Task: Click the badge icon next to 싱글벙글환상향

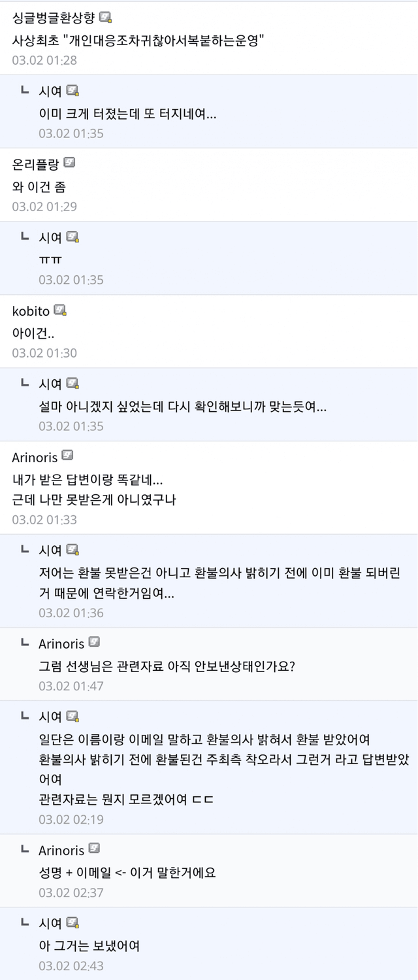Action: (105, 17)
